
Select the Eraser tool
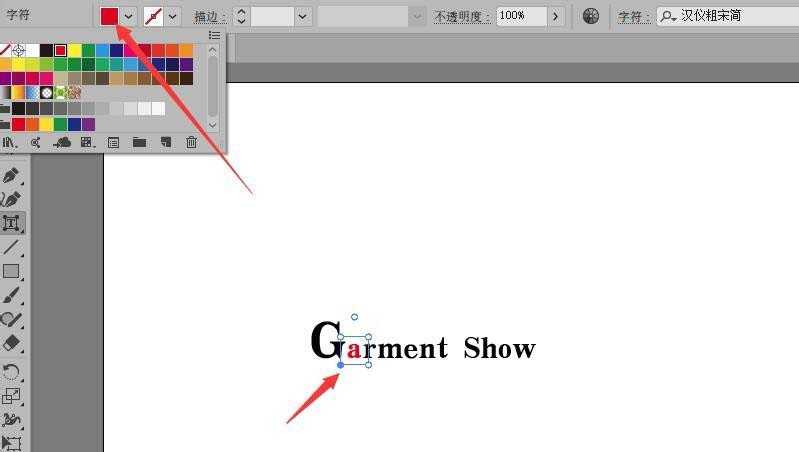click(11, 343)
